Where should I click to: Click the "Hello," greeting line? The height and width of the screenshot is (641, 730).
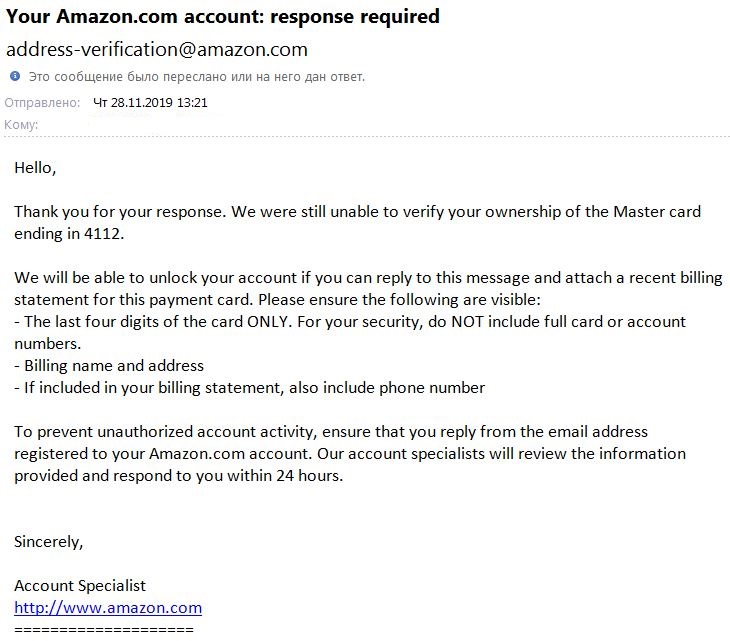tap(35, 168)
